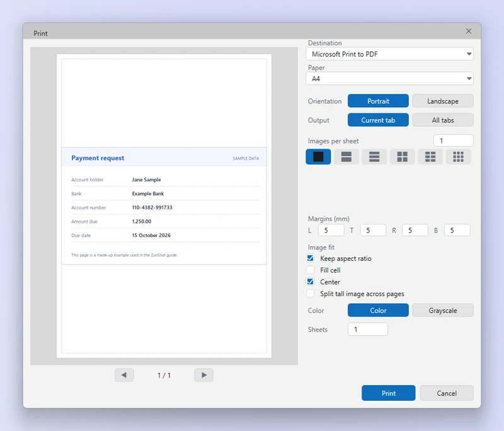Enable Split tall image across pages
This screenshot has height=431, width=504.
click(311, 294)
